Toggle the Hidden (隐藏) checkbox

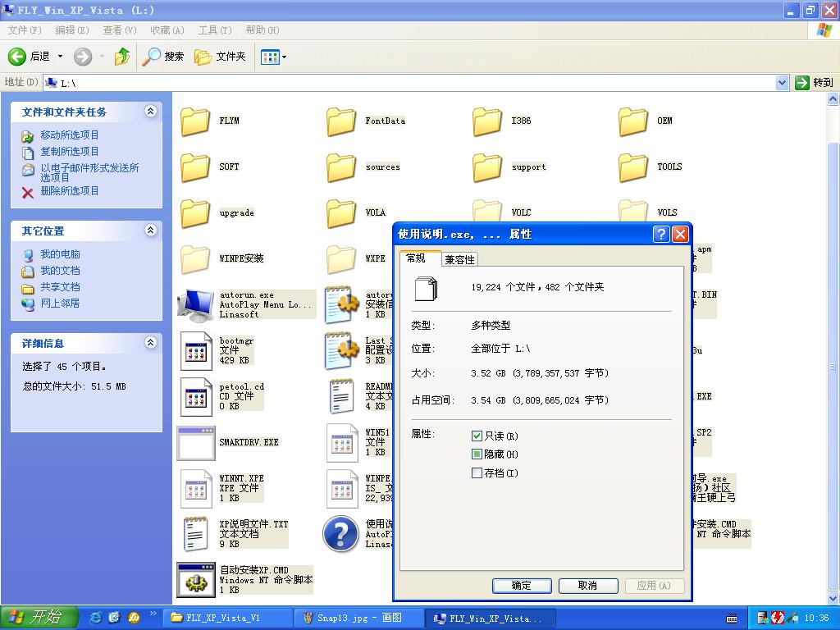[477, 454]
